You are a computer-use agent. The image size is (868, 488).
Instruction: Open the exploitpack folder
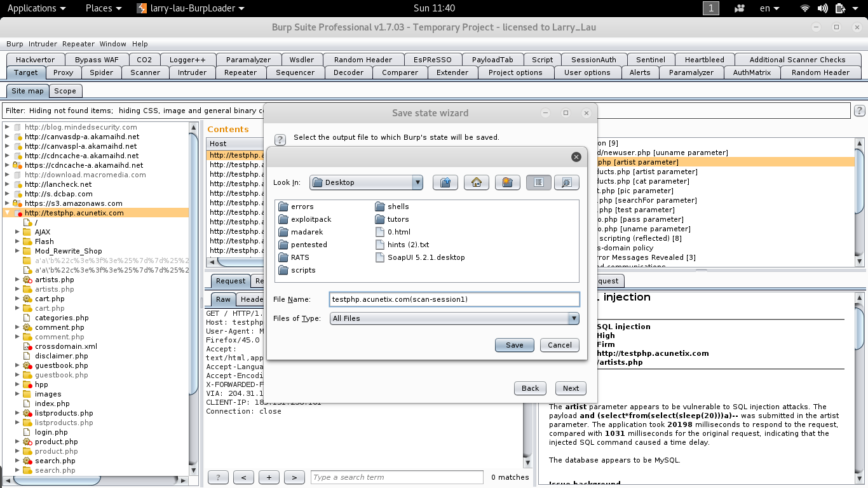(305, 219)
